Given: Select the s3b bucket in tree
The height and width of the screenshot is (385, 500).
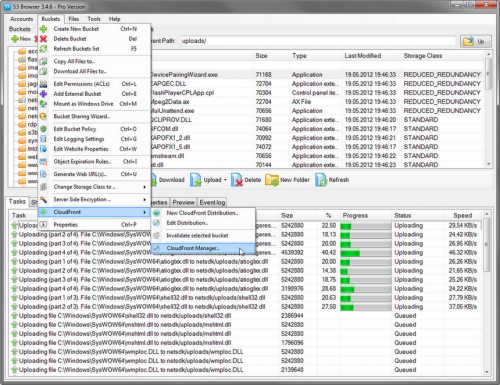Looking at the screenshot, I should tap(28, 132).
